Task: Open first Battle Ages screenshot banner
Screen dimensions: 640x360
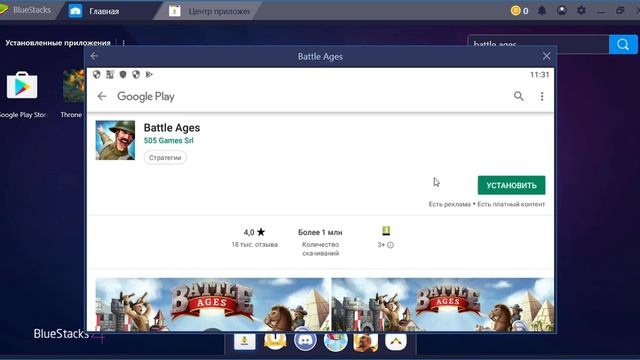Action: 212,304
